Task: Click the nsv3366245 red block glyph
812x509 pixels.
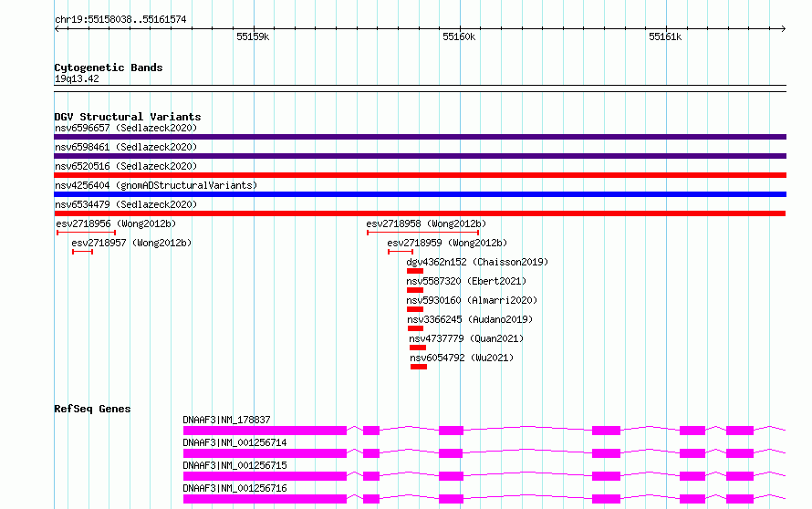Action: pos(415,328)
